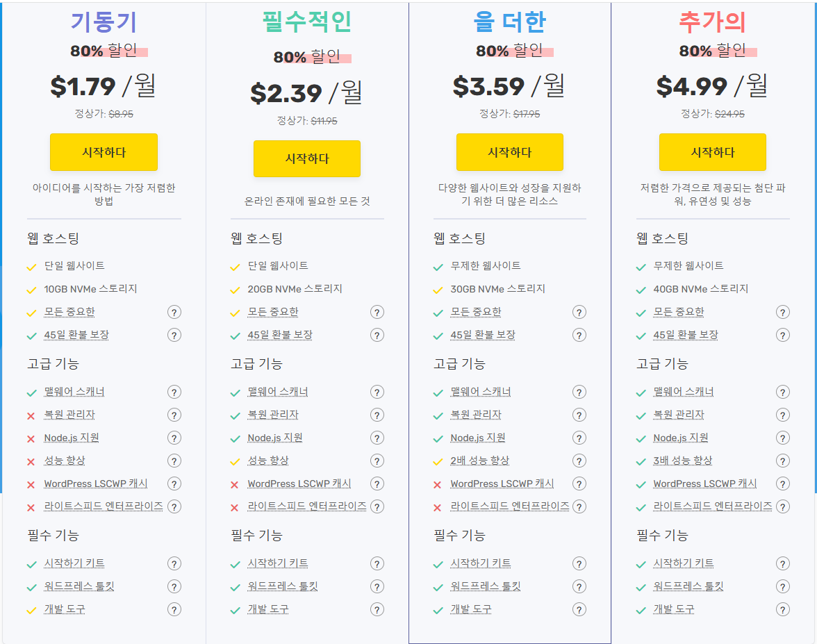This screenshot has height=644, width=817.
Task: Open help icon for 복원 관리자 in 추가의 plan
Action: [x=782, y=415]
